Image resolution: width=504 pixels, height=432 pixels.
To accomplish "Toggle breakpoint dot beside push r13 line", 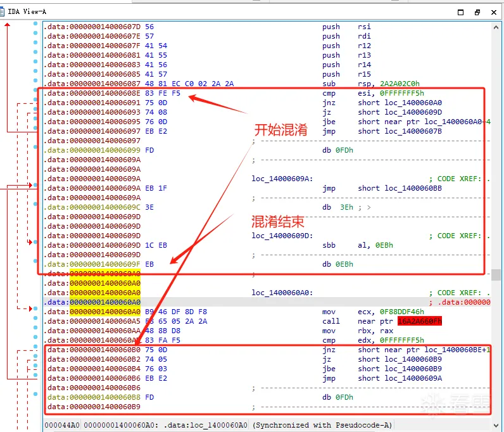I will tap(35, 52).
